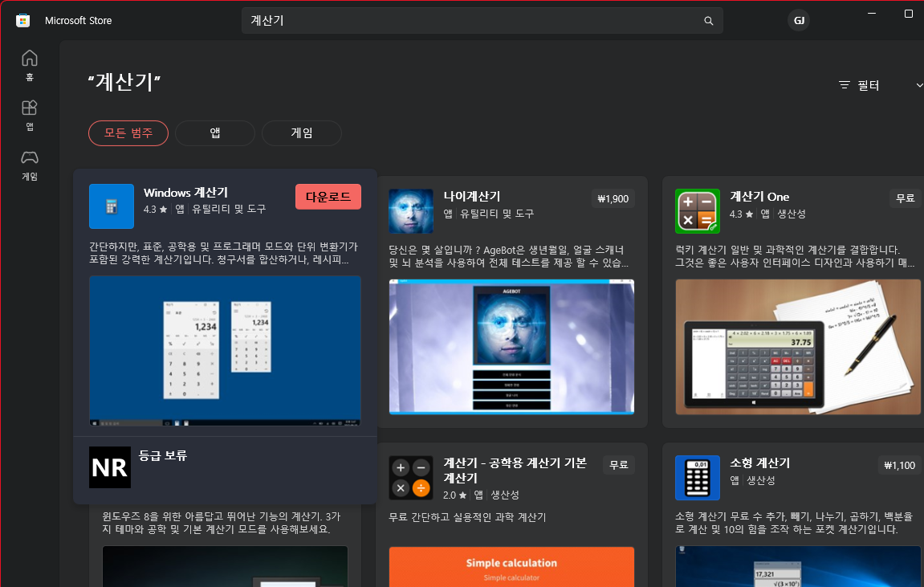The width and height of the screenshot is (924, 587).
Task: Select the 게임 category filter tab
Action: [x=302, y=133]
